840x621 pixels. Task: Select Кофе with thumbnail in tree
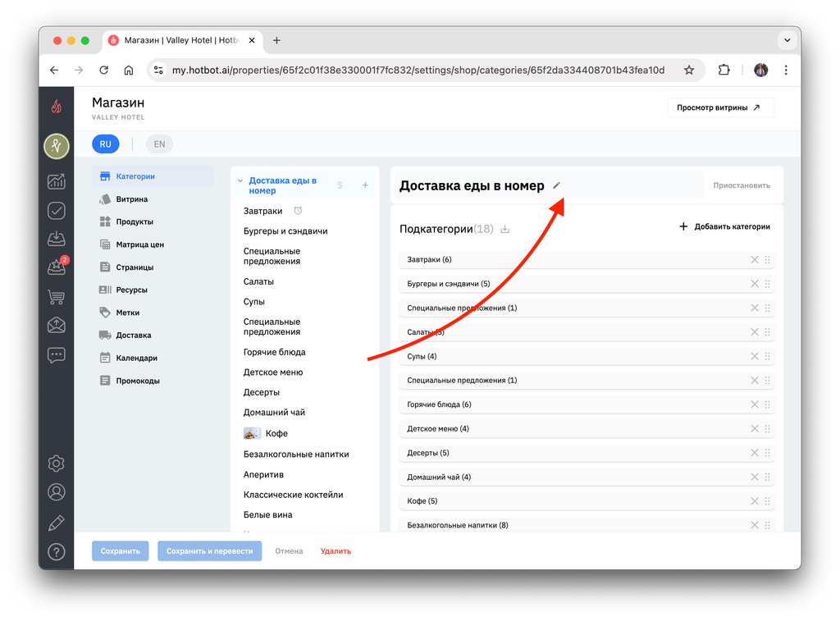[x=266, y=433]
